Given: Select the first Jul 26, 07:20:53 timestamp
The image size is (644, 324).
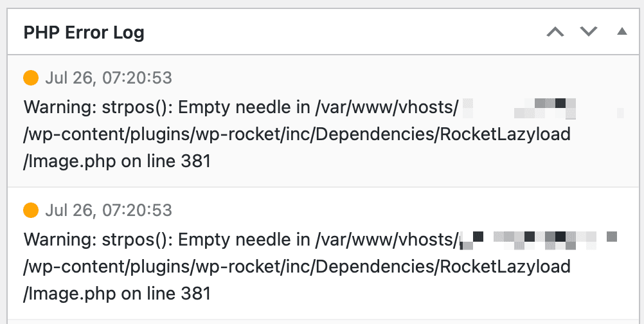Looking at the screenshot, I should pyautogui.click(x=109, y=78).
